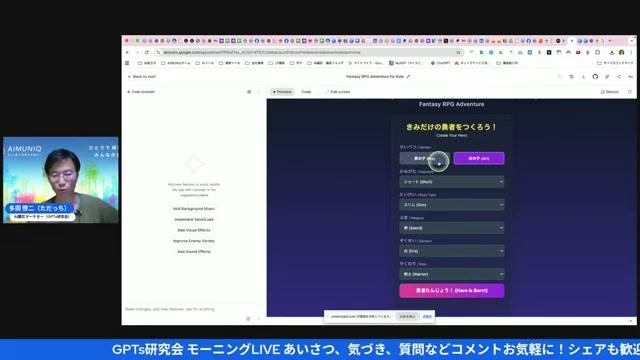This screenshot has width=640, height=360.
Task: Choose the Improve Enemy Variety suggestion
Action: point(194,241)
